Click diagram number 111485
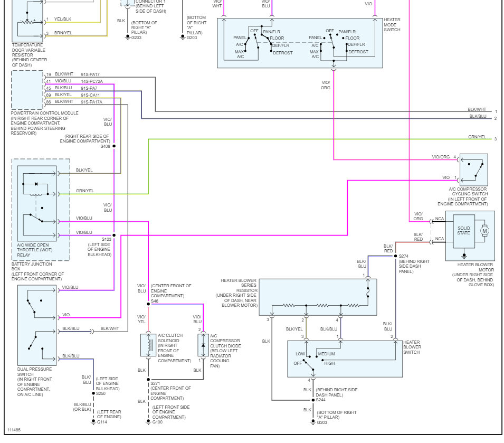The height and width of the screenshot is (443, 504). [x=14, y=430]
